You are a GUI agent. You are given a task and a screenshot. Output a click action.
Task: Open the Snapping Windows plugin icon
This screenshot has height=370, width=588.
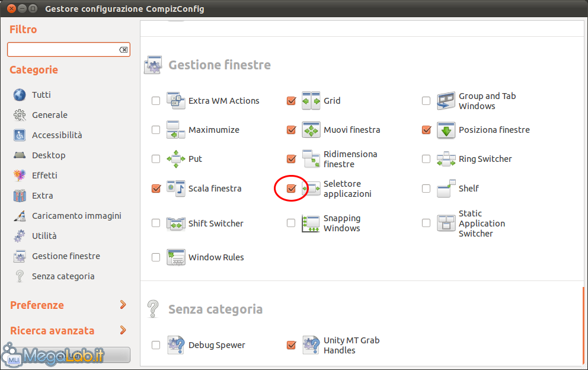point(311,224)
